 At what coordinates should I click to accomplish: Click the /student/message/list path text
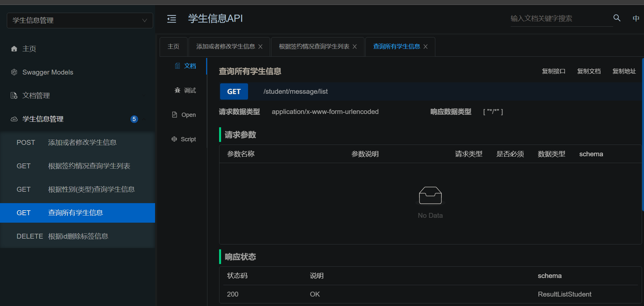pos(296,91)
